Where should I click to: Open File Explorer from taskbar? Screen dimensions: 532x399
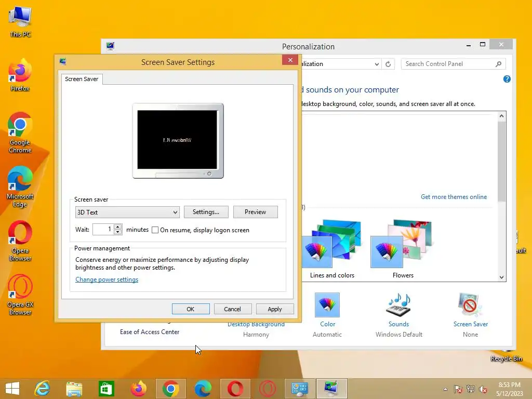click(74, 389)
